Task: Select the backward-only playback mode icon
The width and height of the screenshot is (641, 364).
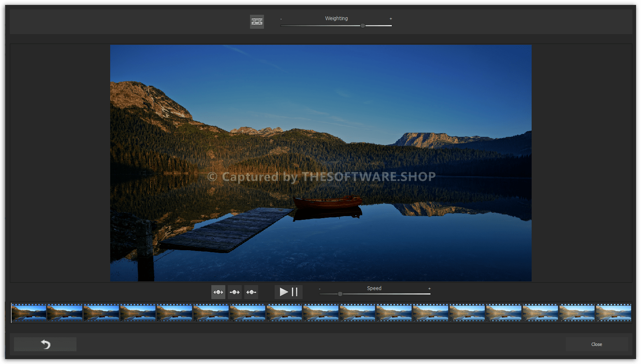Action: pyautogui.click(x=251, y=292)
